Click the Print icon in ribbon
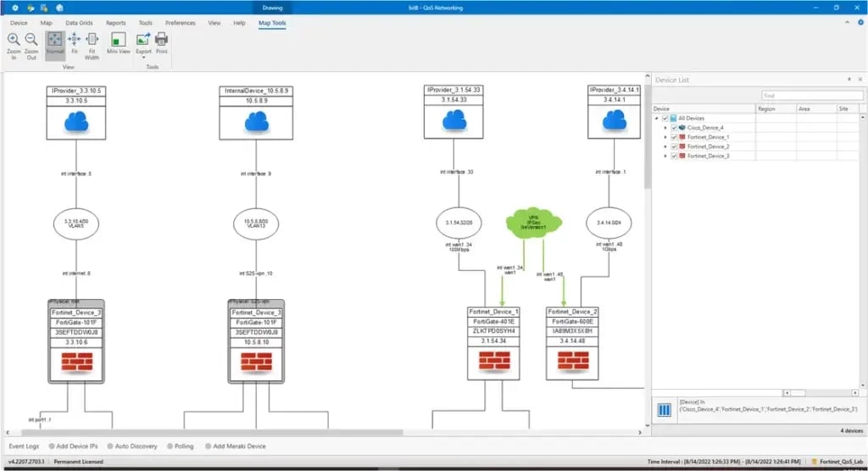The height and width of the screenshot is (471, 868). (161, 40)
